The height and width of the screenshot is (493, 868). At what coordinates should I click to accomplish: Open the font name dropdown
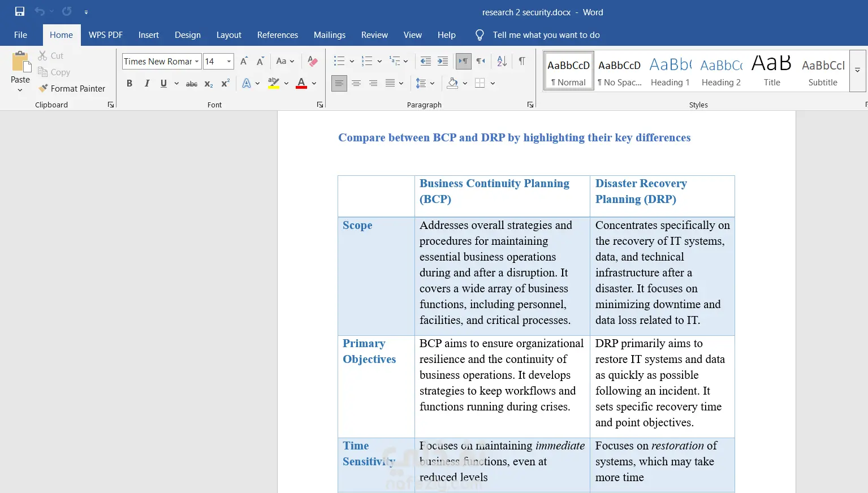(197, 62)
